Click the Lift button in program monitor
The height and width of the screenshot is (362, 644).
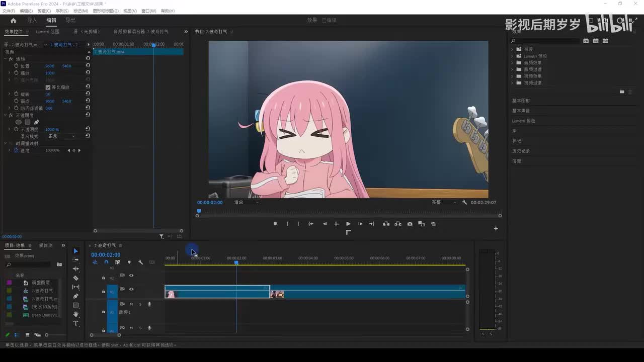pyautogui.click(x=386, y=224)
